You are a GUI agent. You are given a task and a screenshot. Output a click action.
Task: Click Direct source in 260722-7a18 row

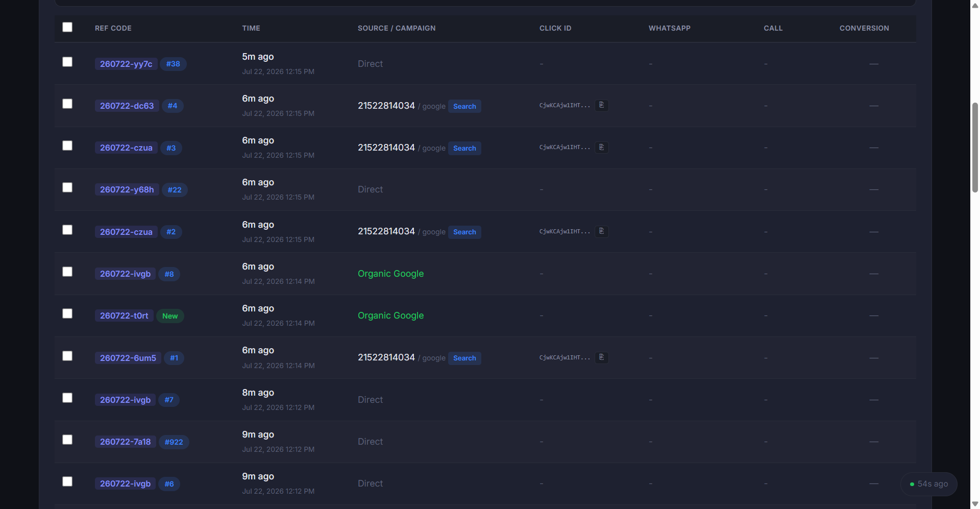click(x=370, y=442)
